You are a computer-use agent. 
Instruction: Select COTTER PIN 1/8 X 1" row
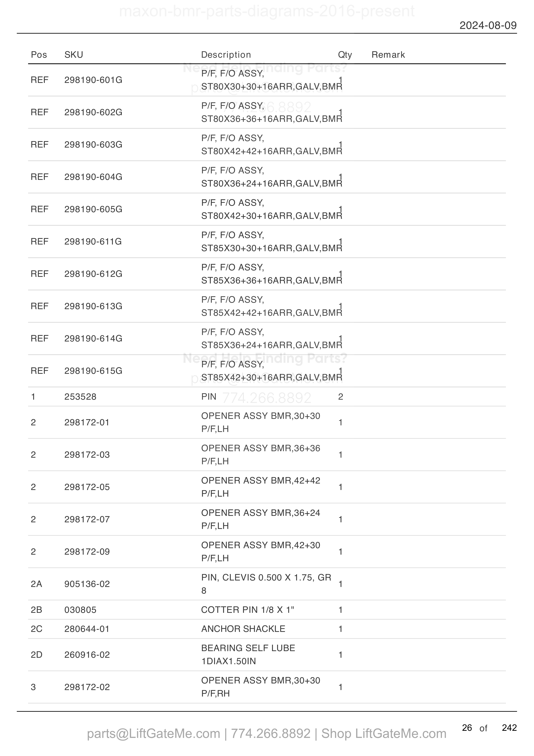[267, 610]
